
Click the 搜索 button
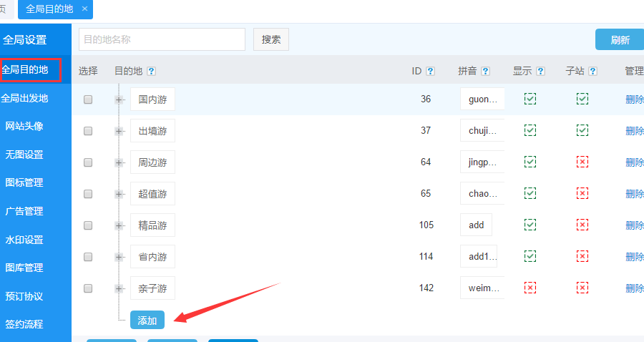coord(271,40)
